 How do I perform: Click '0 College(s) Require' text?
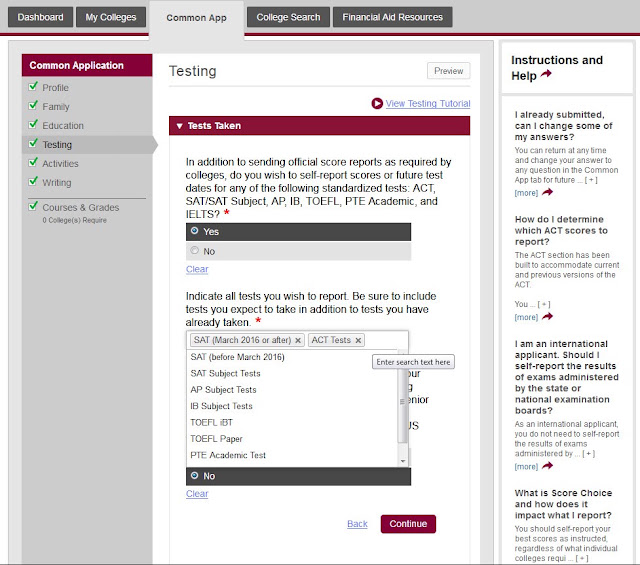pyautogui.click(x=74, y=220)
